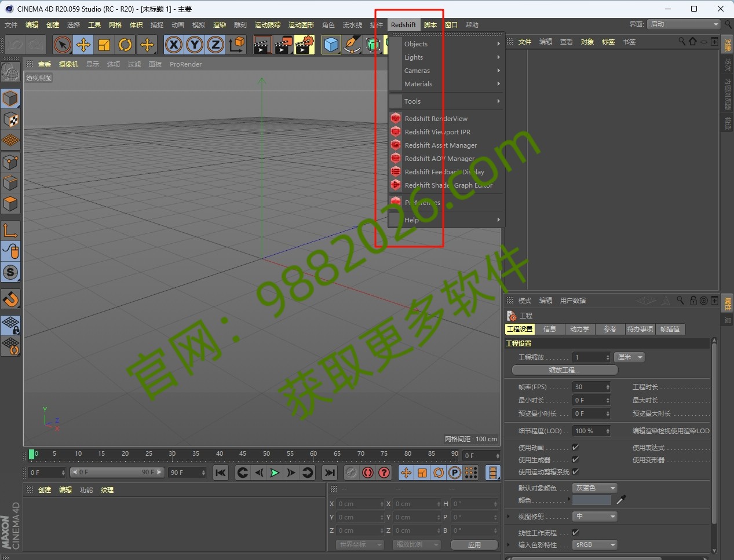Click the coordinate system icon
This screenshot has width=734, height=560.
tap(236, 45)
